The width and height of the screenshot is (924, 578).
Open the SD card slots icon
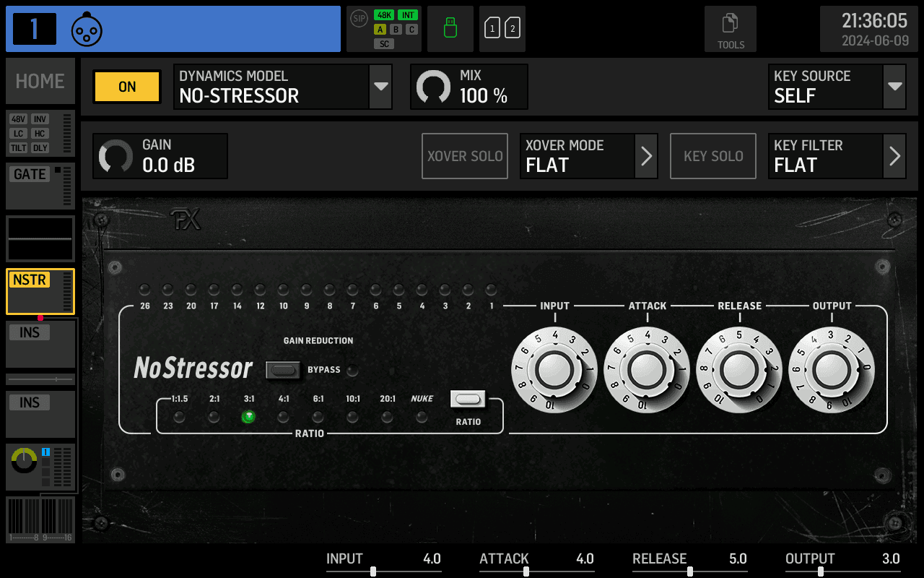(502, 29)
